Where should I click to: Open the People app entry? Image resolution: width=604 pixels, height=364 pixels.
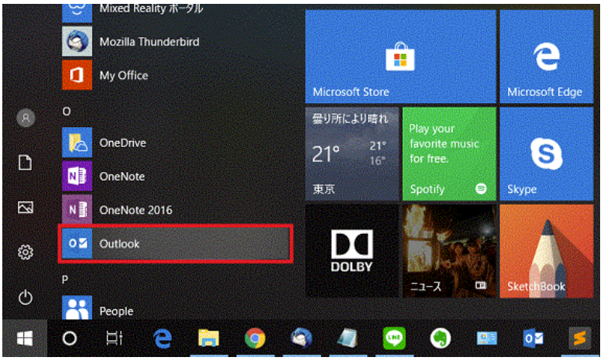[175, 308]
